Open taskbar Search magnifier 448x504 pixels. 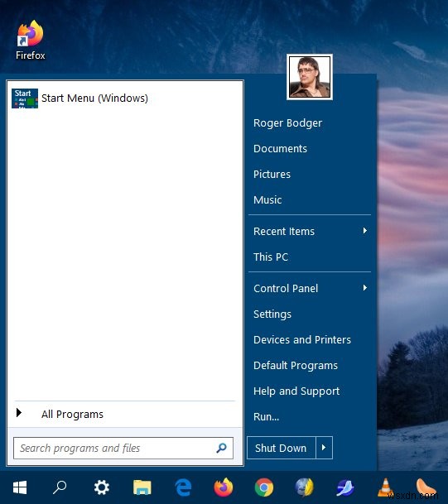[60, 487]
